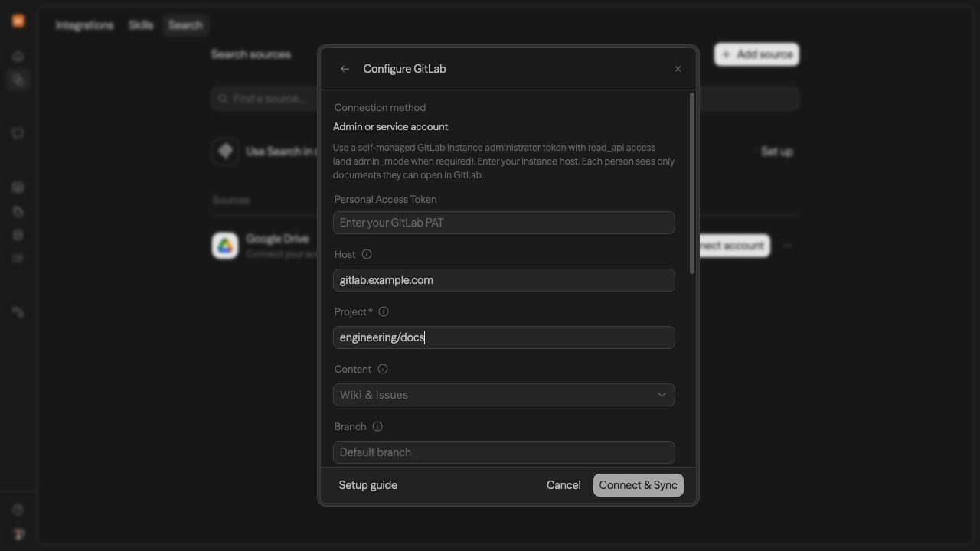Viewport: 980px width, 551px height.
Task: Switch to the Integrations tab
Action: pos(84,25)
